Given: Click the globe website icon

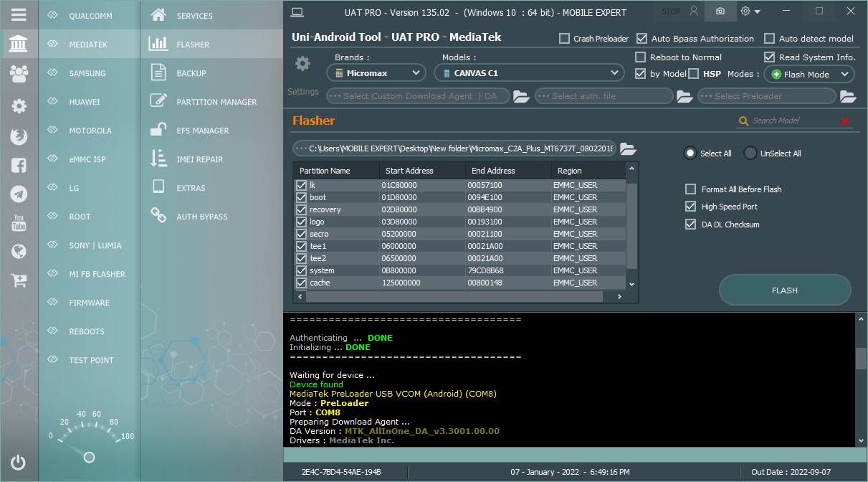Looking at the screenshot, I should click(19, 251).
